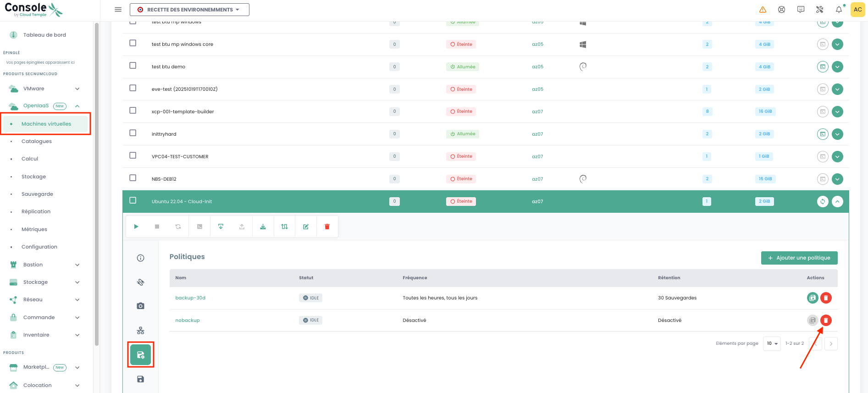
Task: Click Ajouter une politique button
Action: coord(799,258)
